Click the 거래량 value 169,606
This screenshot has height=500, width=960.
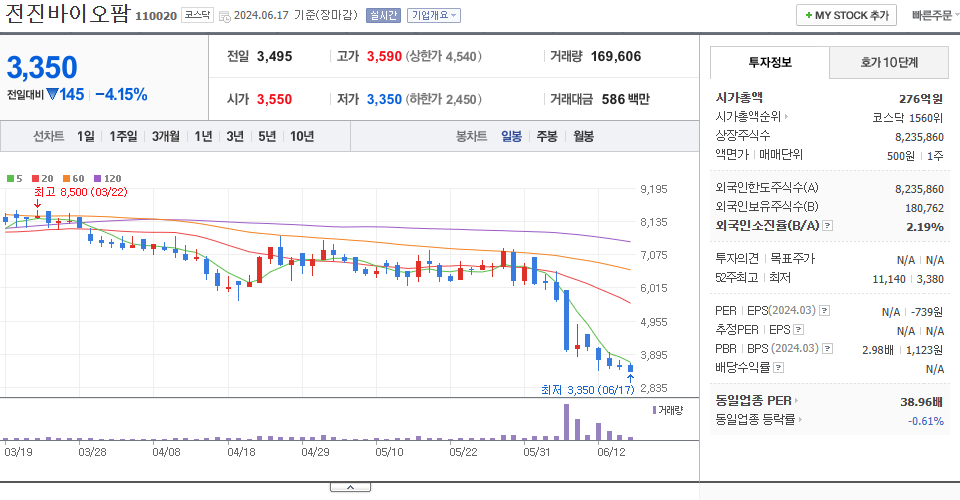pos(615,56)
